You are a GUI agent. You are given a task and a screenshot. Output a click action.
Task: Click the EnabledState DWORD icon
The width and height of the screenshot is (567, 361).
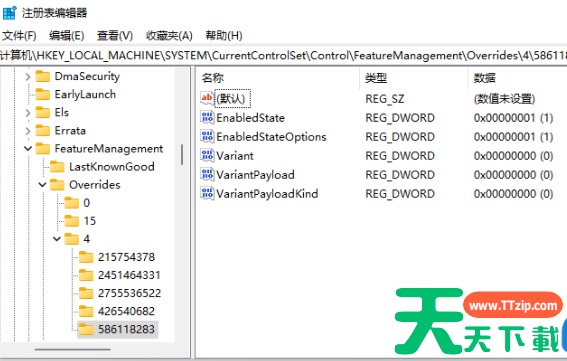207,117
